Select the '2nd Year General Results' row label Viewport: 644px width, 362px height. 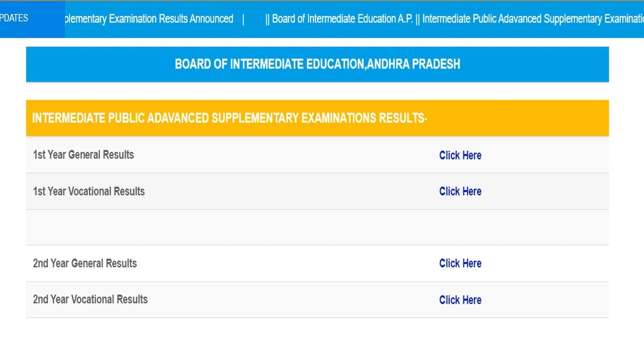[85, 263]
